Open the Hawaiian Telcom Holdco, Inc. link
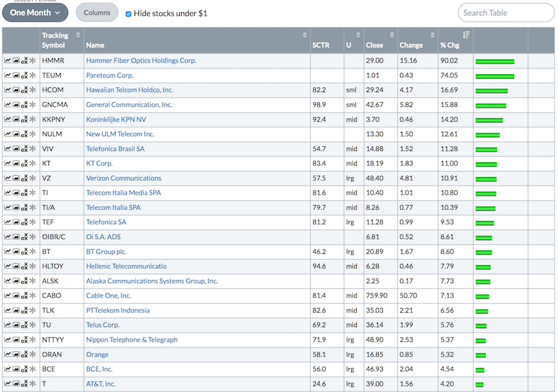The height and width of the screenshot is (392, 558). tap(129, 90)
